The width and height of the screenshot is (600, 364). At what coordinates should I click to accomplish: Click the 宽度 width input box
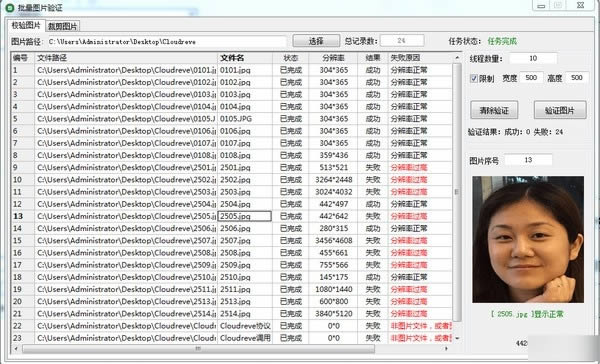click(x=531, y=78)
